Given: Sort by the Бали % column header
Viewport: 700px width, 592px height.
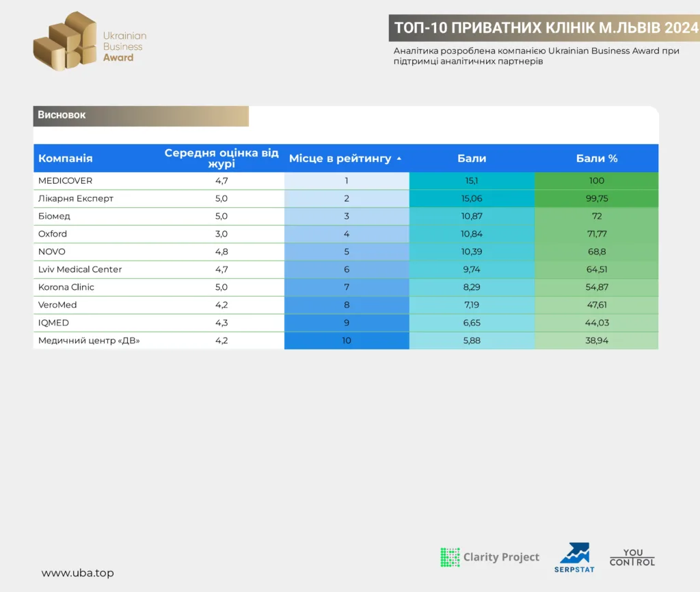Looking at the screenshot, I should click(597, 159).
